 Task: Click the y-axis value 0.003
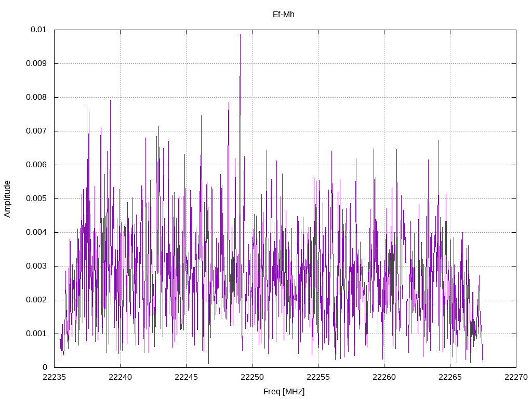click(x=36, y=266)
